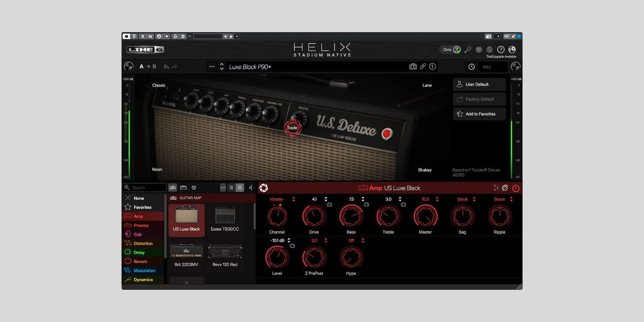Click the tempo clock icon

471,67
